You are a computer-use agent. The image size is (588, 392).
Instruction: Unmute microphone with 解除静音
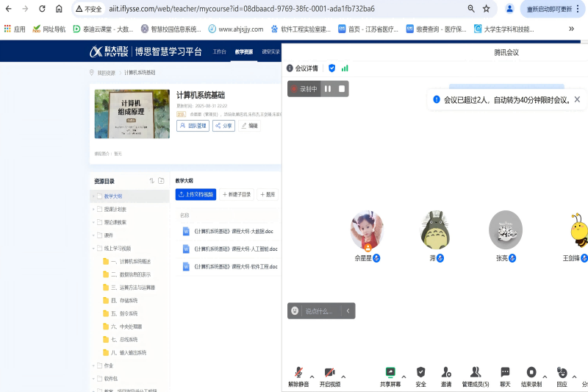298,372
